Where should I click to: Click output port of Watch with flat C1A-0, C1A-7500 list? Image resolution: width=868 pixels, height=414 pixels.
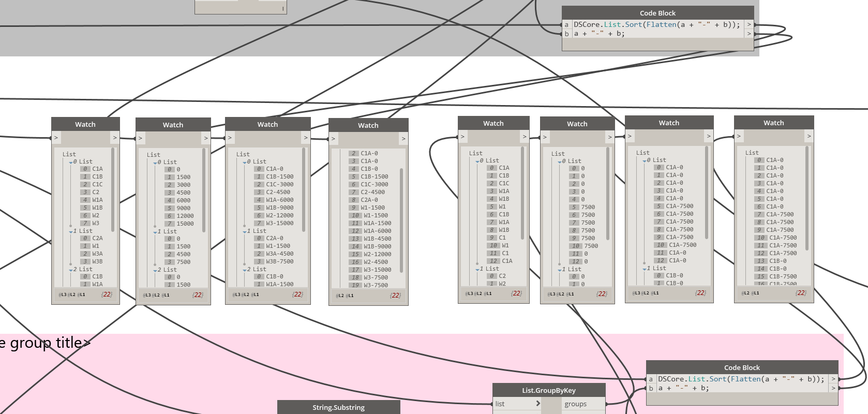click(x=809, y=136)
